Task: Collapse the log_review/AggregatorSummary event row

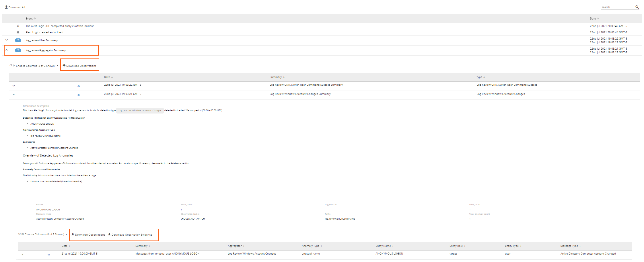Action: (x=7, y=50)
